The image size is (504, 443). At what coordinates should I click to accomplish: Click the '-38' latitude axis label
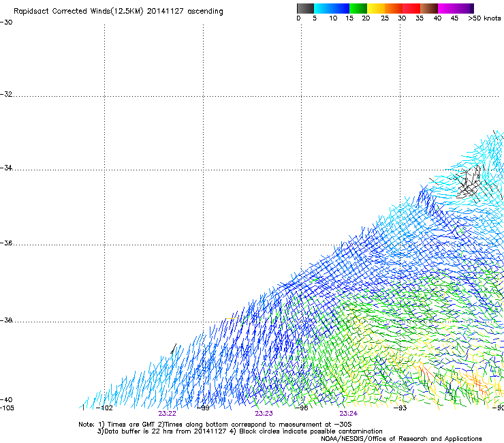tap(6, 320)
